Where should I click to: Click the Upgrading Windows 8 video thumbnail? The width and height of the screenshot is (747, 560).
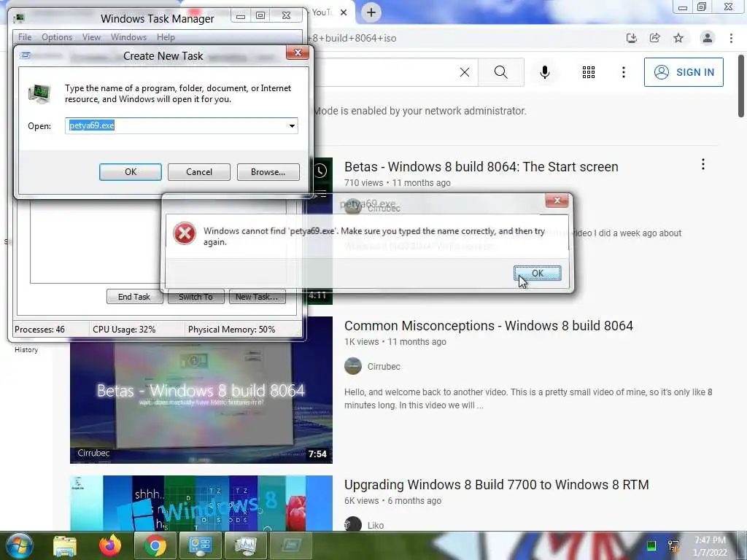201,503
